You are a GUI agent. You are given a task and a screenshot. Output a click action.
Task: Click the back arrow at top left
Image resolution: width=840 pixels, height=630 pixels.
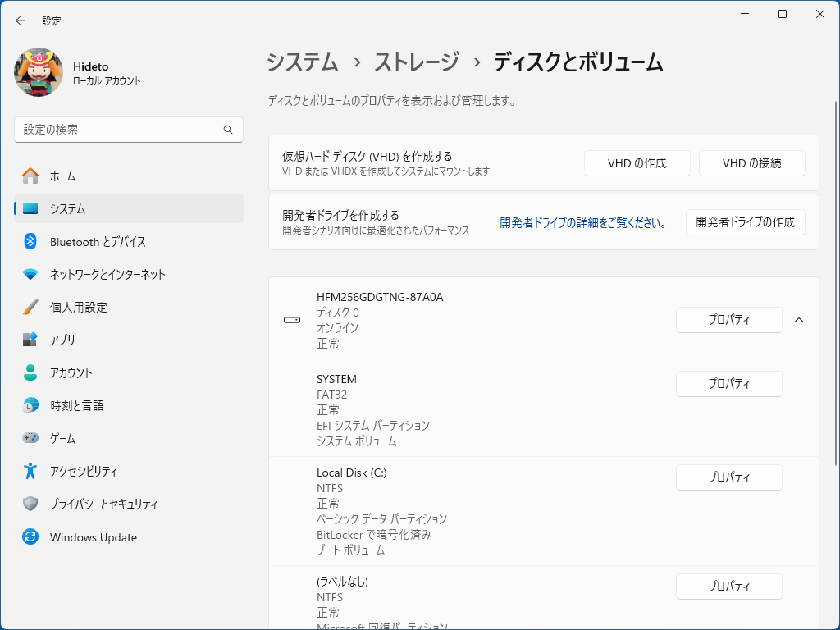[x=19, y=21]
